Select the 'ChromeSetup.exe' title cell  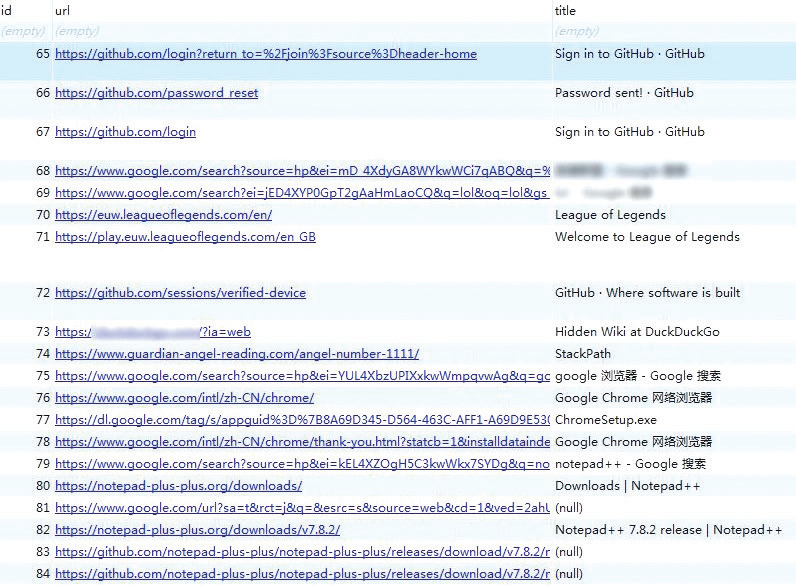(x=606, y=420)
